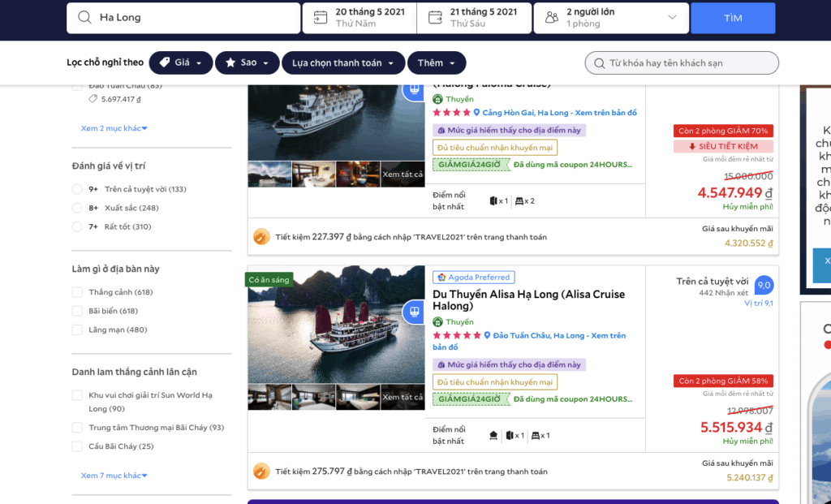Click the coupon icon beside Tiết kiệm 227.397
The width and height of the screenshot is (831, 504).
(x=261, y=236)
